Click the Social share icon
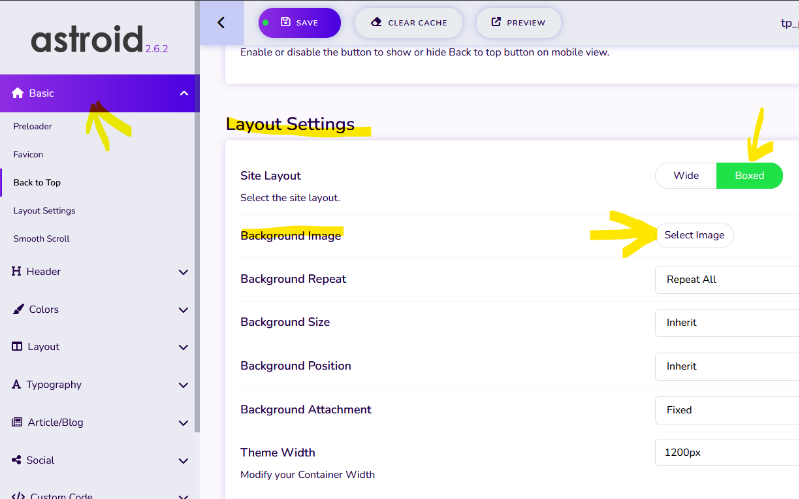This screenshot has height=499, width=799. [16, 460]
